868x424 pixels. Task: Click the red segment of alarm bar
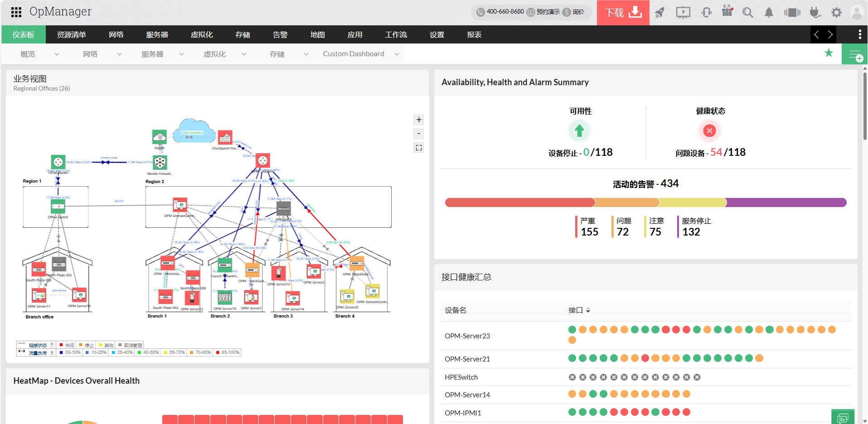point(519,202)
